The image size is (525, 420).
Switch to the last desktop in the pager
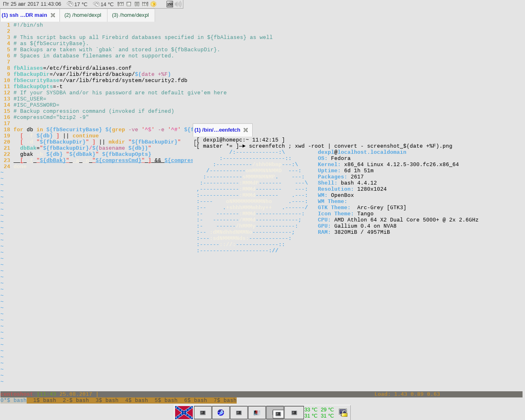pyautogui.click(x=294, y=413)
